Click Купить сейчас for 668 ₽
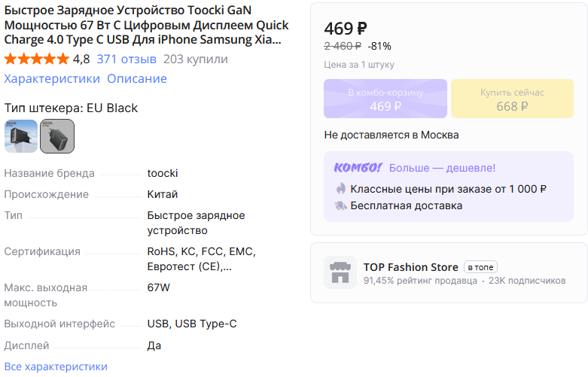 (512, 99)
